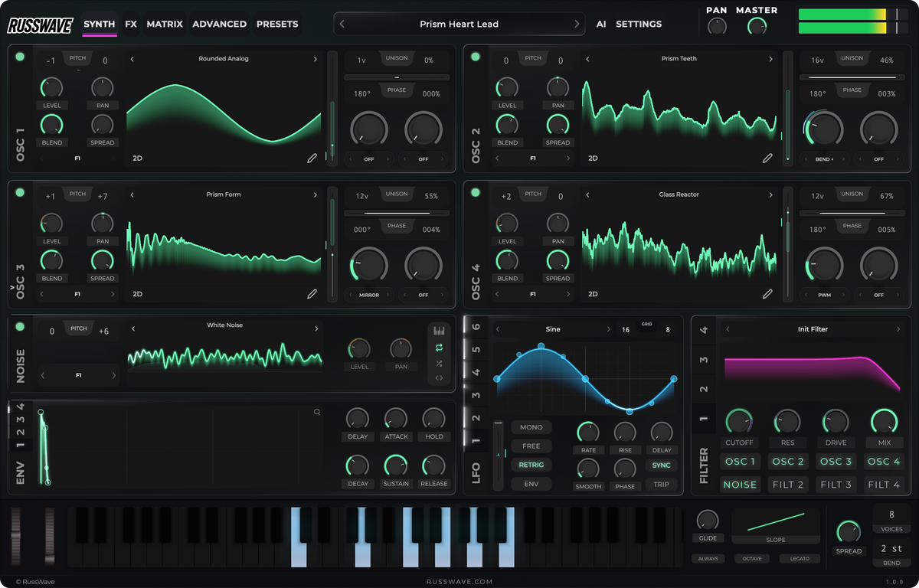Open the Glass Reactor wavetable selector
This screenshot has width=919, height=588.
679,194
